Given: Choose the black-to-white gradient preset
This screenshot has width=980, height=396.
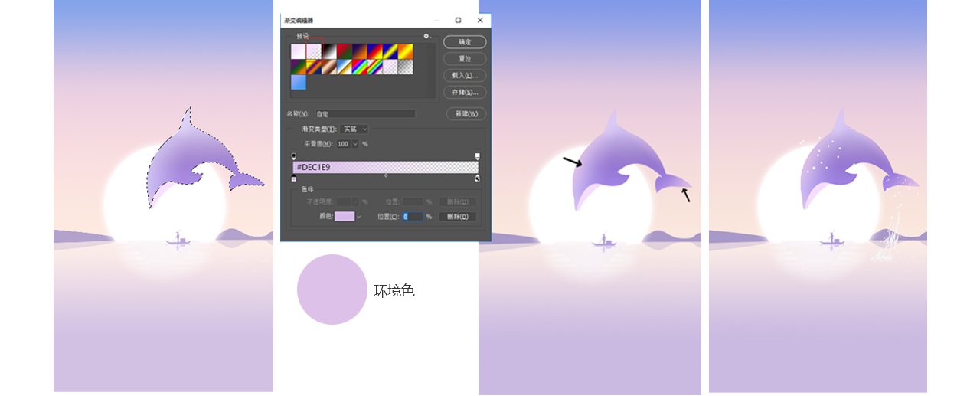Looking at the screenshot, I should (x=329, y=51).
